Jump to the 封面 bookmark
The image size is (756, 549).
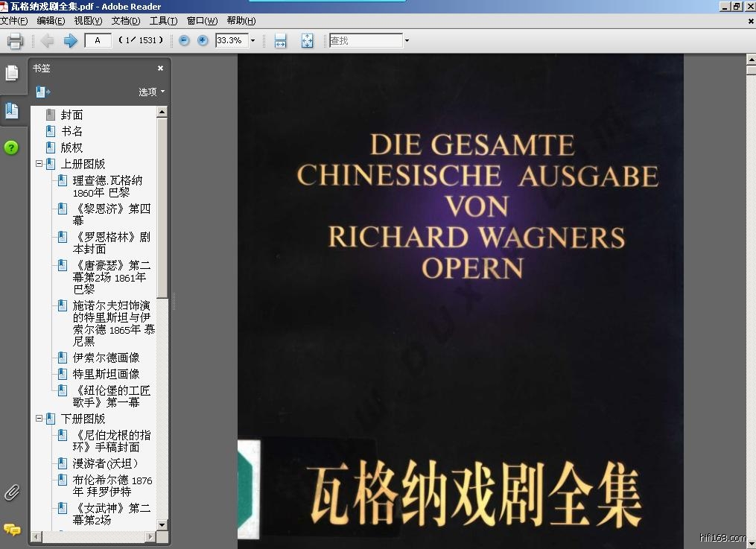[72, 115]
